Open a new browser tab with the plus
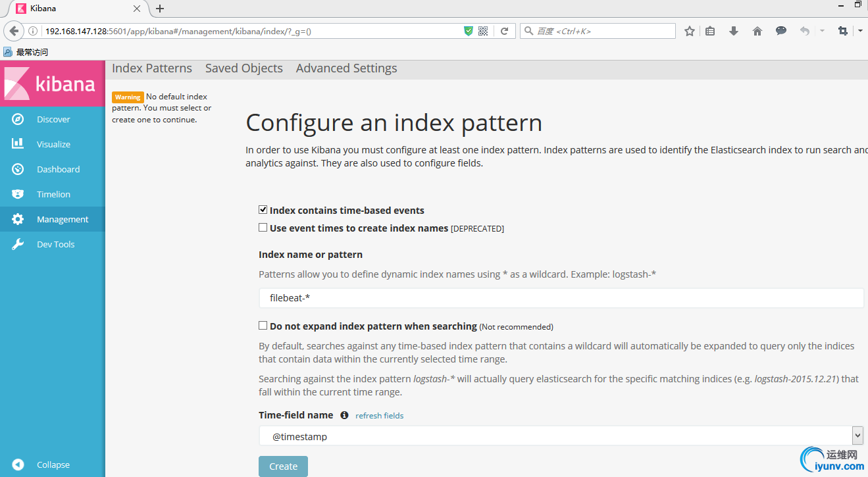868x477 pixels. point(160,9)
